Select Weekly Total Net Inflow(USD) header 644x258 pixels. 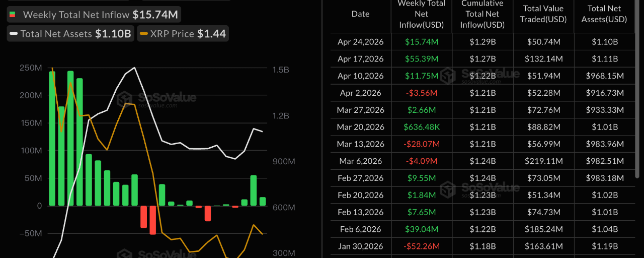421,14
